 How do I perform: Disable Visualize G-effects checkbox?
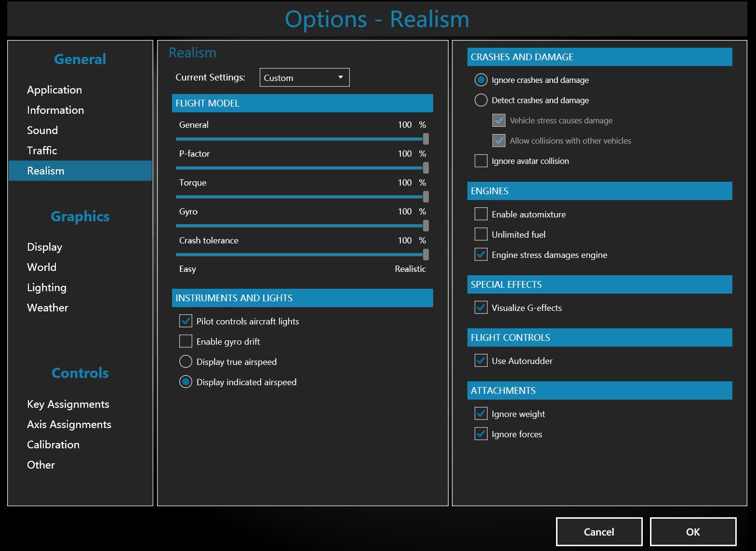tap(481, 308)
